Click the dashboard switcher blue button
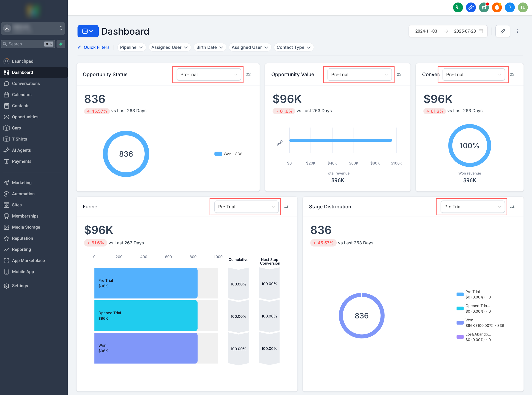Viewport: 532px width, 395px height. [x=88, y=31]
